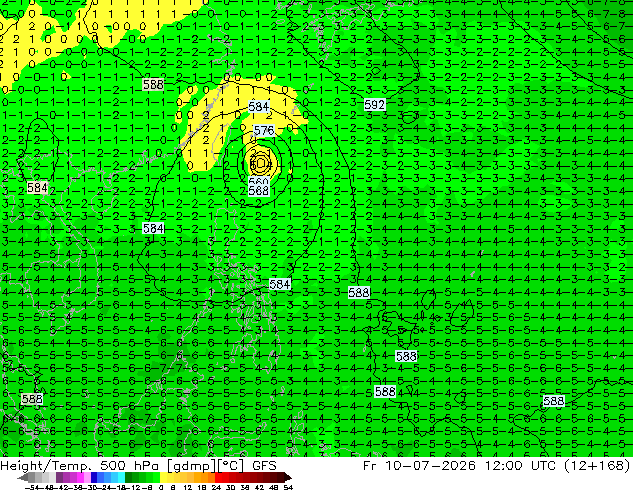The image size is (634, 490).
Task: Click the 'Fr' weekday abbreviation
Action: (370, 466)
